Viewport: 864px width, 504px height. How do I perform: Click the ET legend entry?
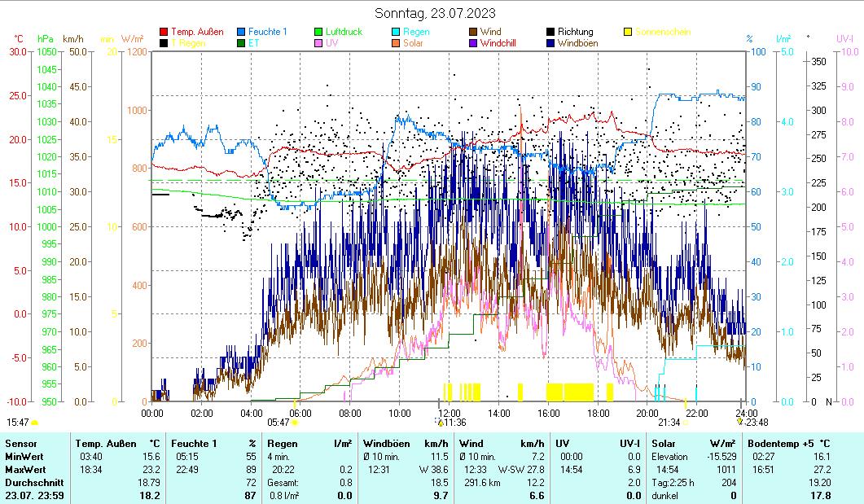coord(254,43)
